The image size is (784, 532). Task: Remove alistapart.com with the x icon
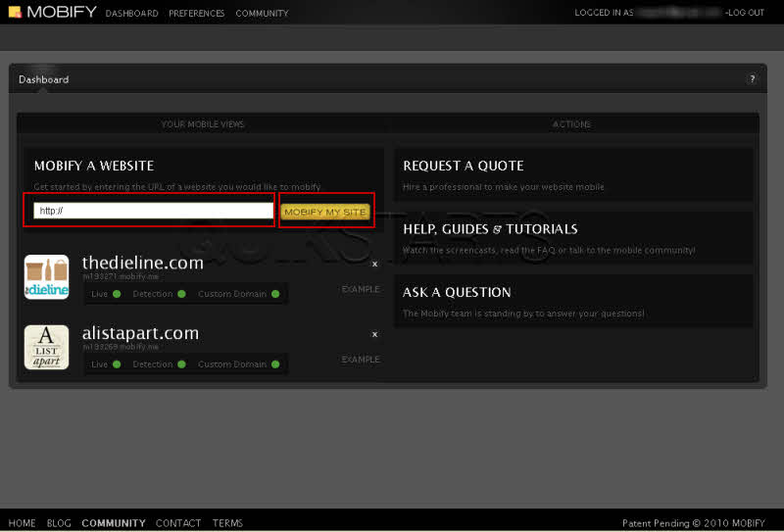point(374,334)
